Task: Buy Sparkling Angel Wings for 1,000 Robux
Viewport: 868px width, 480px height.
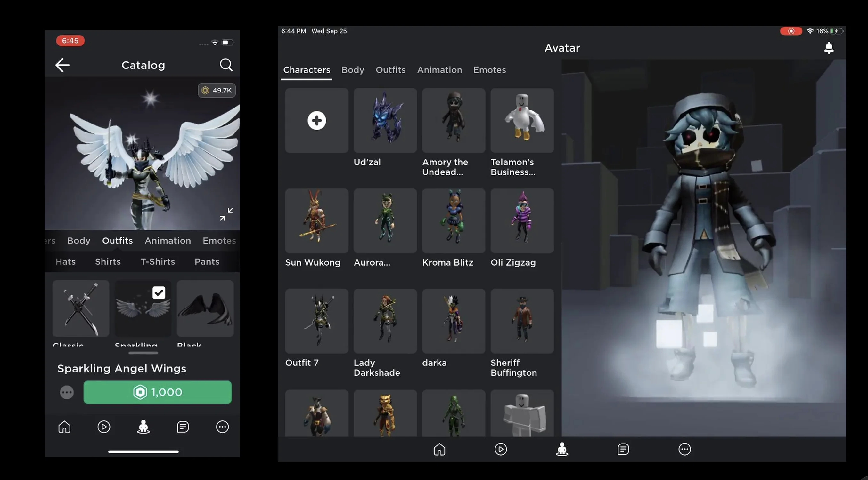Action: 157,392
